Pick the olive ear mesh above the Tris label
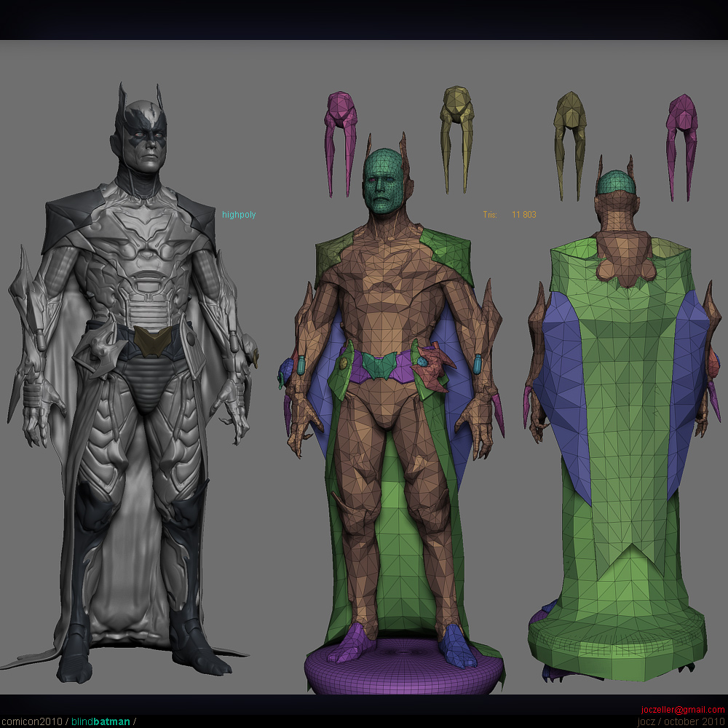The height and width of the screenshot is (728, 728). click(x=457, y=138)
